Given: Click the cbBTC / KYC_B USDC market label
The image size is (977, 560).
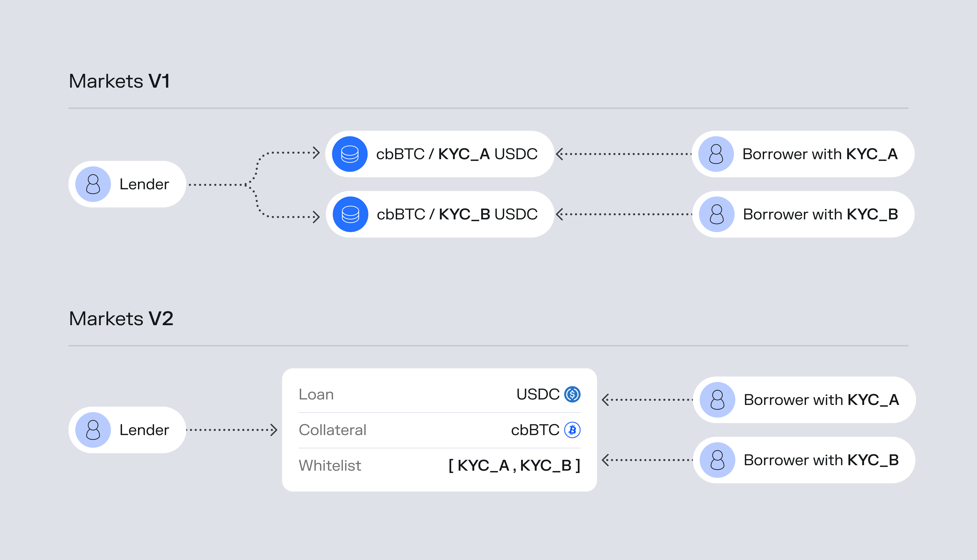Looking at the screenshot, I should click(457, 214).
